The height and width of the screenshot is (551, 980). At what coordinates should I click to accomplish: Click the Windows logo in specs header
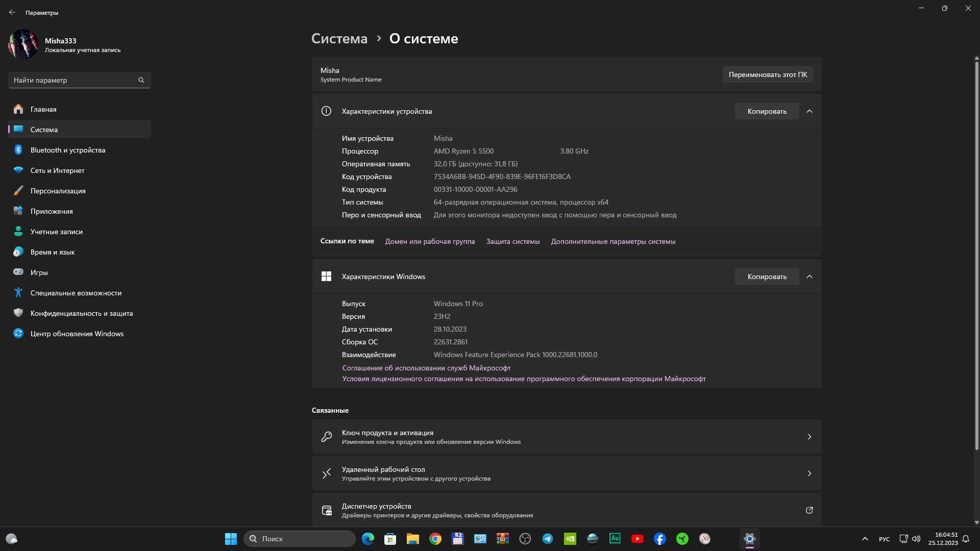pyautogui.click(x=326, y=277)
